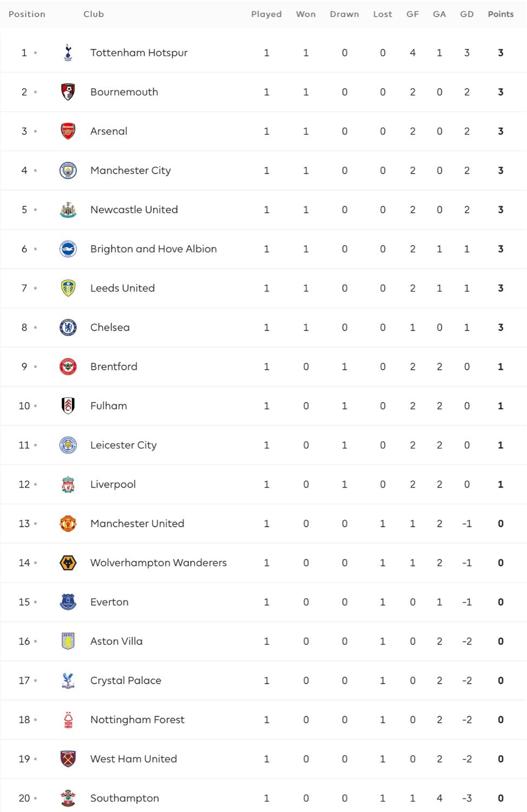Select the Liverpool club crest
This screenshot has width=527, height=812.
click(68, 484)
